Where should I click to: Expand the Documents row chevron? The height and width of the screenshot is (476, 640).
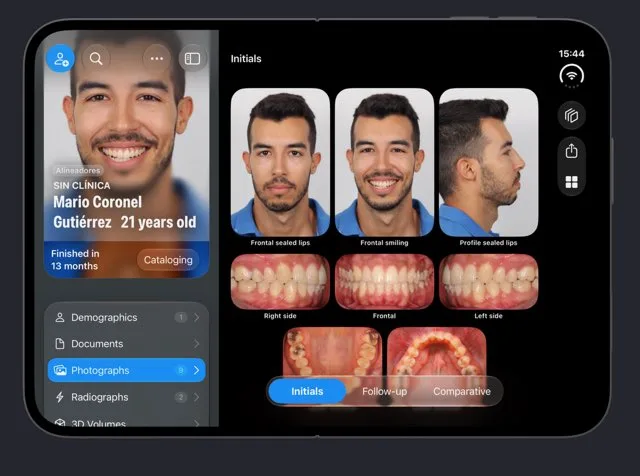pyautogui.click(x=197, y=344)
